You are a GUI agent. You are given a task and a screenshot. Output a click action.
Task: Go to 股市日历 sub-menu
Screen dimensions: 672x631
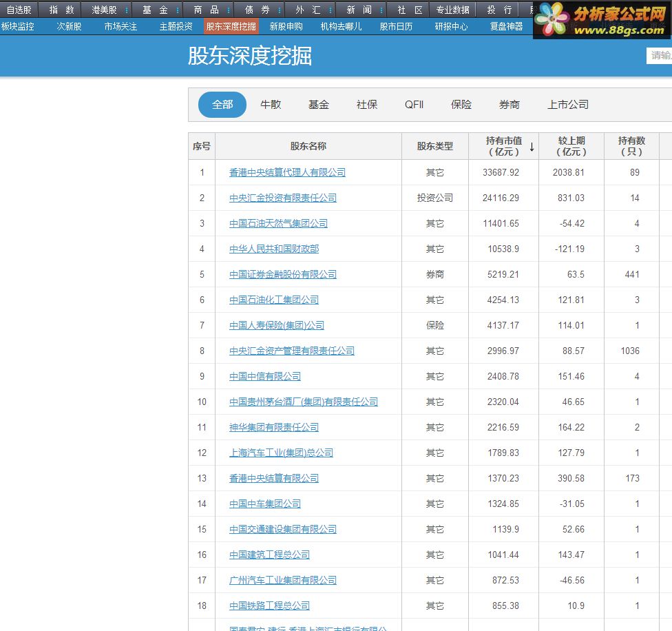(396, 27)
